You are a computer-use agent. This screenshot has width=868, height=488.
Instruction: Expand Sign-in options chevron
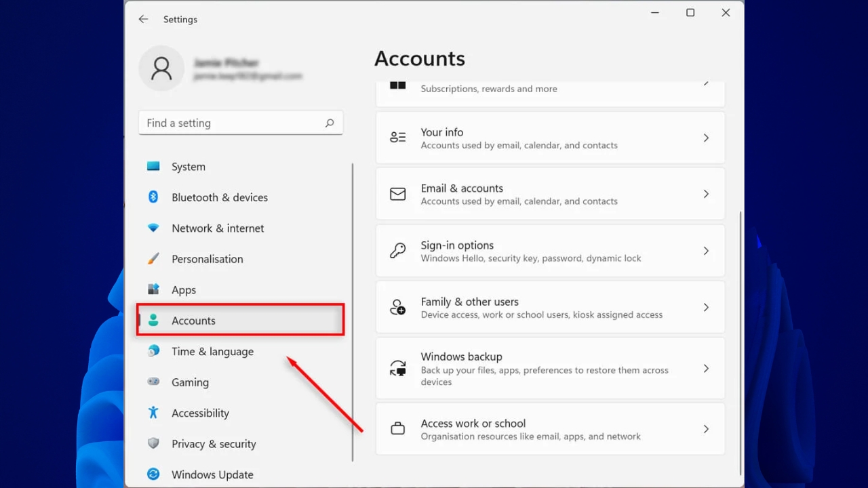tap(706, 251)
